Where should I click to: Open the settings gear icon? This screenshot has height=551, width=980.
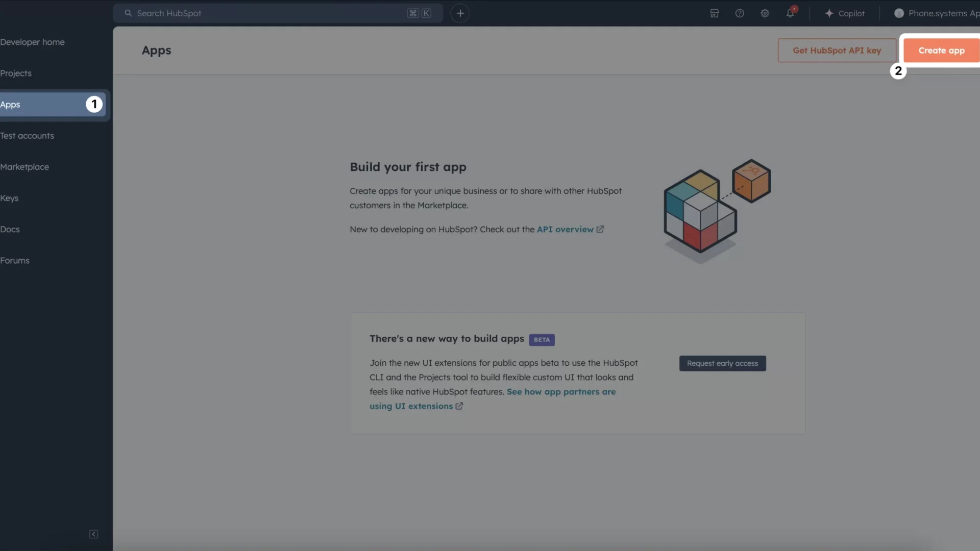pyautogui.click(x=764, y=13)
